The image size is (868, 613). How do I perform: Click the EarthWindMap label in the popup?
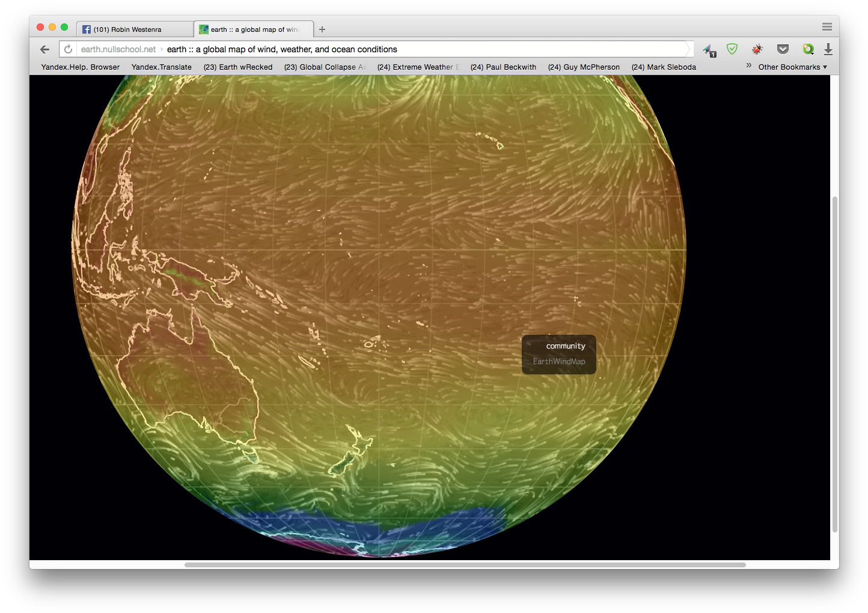(x=559, y=361)
